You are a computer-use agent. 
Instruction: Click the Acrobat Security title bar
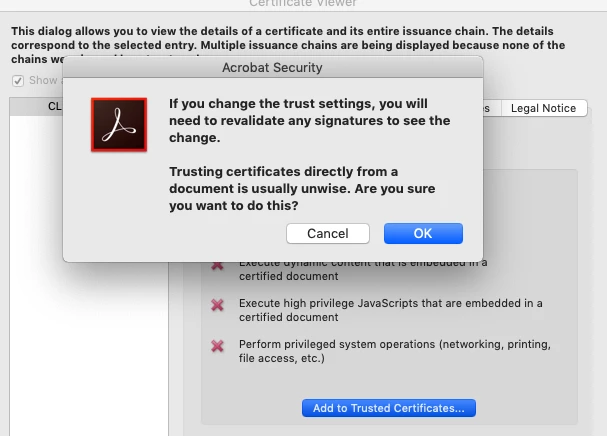click(273, 67)
